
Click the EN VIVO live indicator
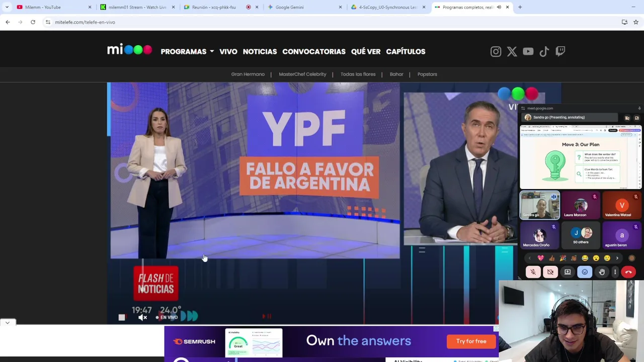point(167,317)
